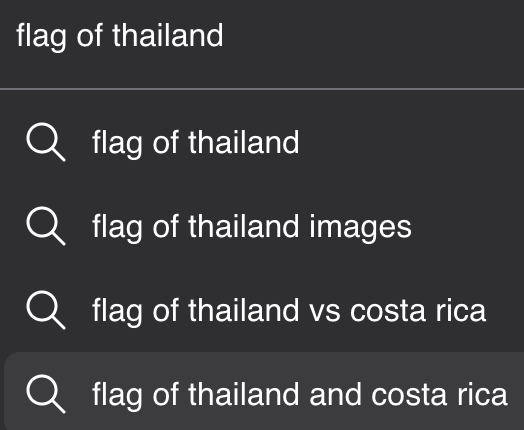Click the word 'images' in the second suggestion

[360, 227]
